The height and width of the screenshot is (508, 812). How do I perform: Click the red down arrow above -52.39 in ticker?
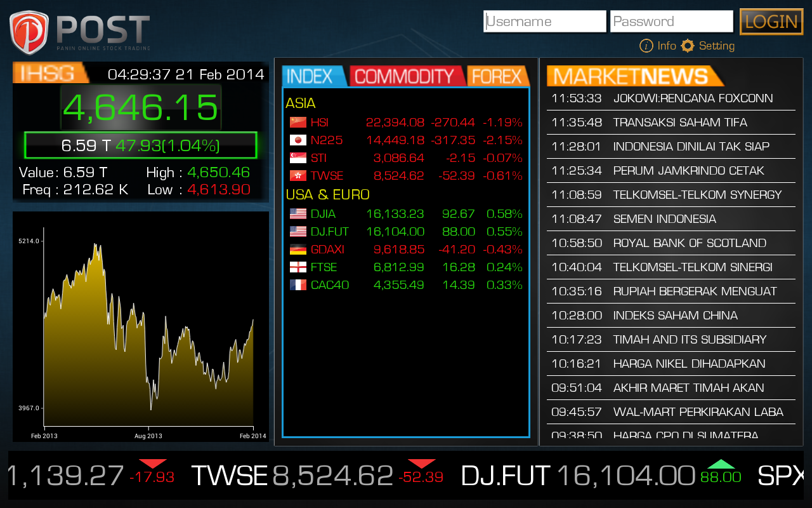pos(422,464)
